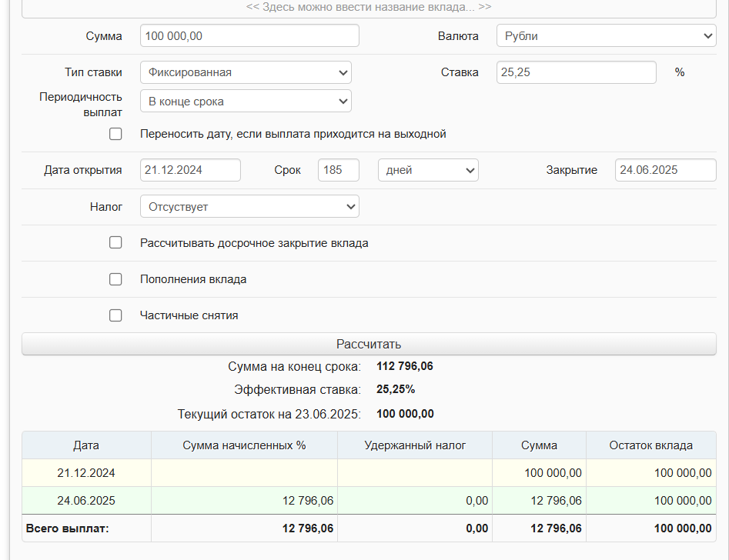
Task: Enable the Пополнения вклада checkbox
Action: pyautogui.click(x=115, y=279)
